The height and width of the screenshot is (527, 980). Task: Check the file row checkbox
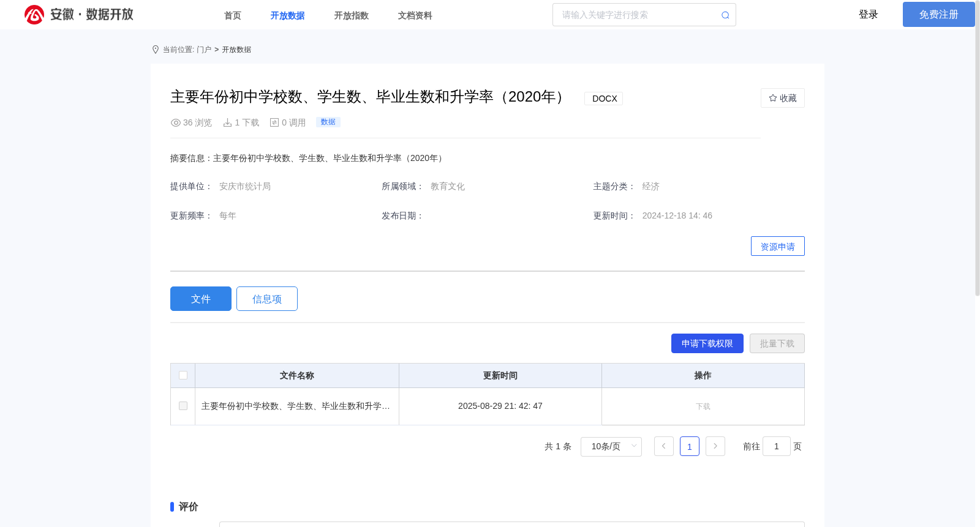183,406
